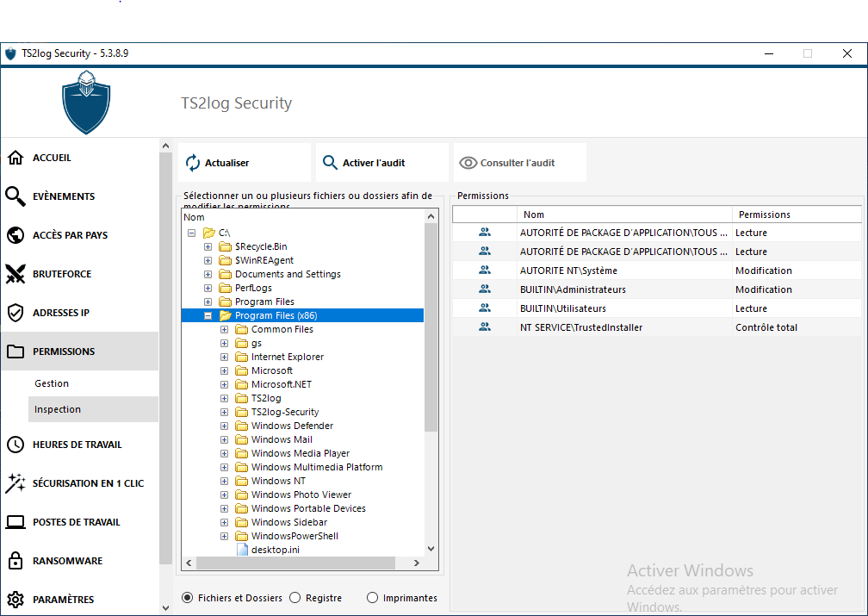Image resolution: width=868 pixels, height=616 pixels.
Task: Click the Nom header of the folder tree
Action: click(x=303, y=217)
